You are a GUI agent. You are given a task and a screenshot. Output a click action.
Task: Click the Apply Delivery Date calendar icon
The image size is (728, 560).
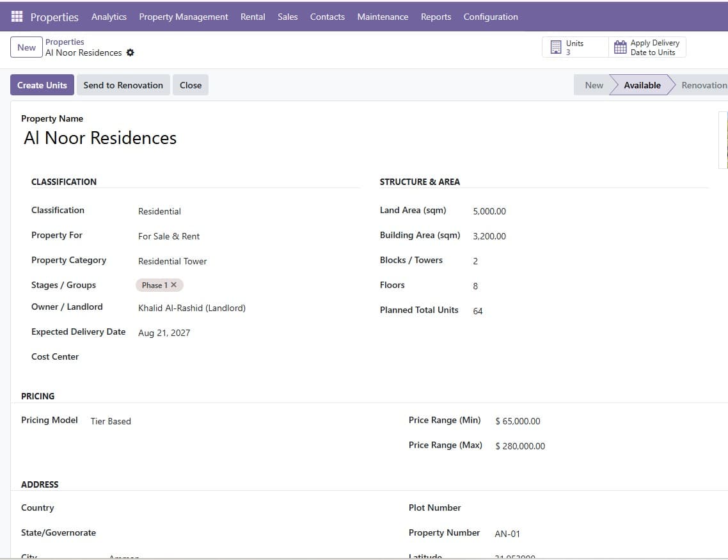[x=620, y=47]
